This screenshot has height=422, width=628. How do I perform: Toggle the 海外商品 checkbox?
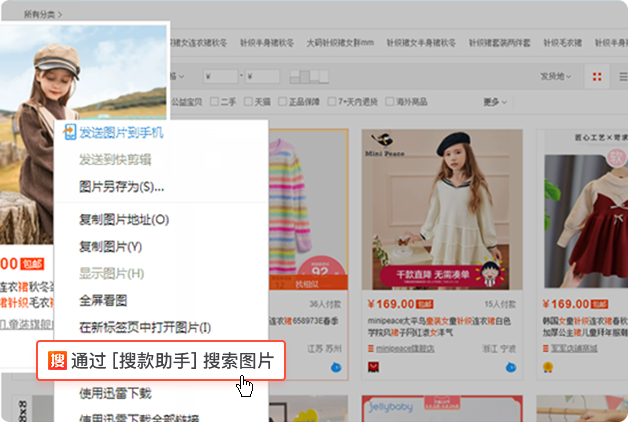390,102
